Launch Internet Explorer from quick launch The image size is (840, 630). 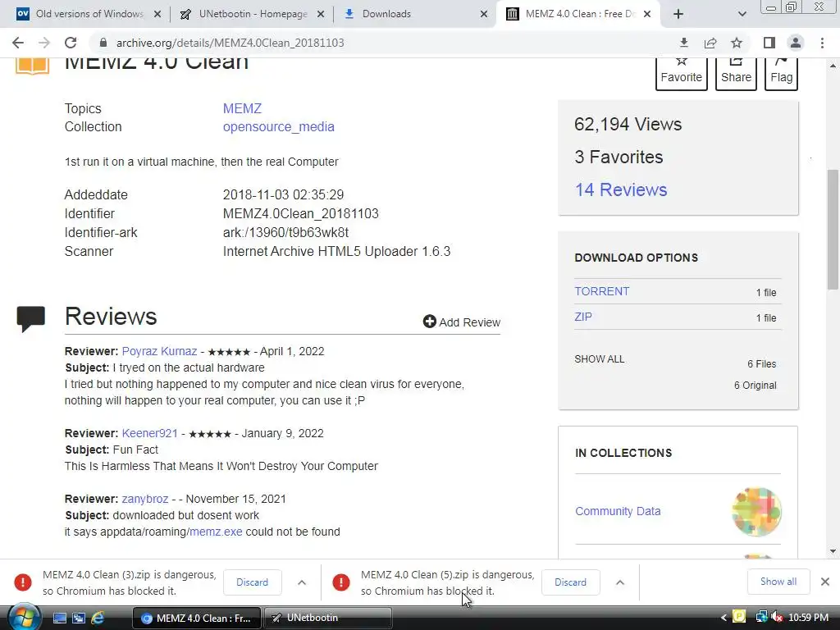click(x=98, y=619)
